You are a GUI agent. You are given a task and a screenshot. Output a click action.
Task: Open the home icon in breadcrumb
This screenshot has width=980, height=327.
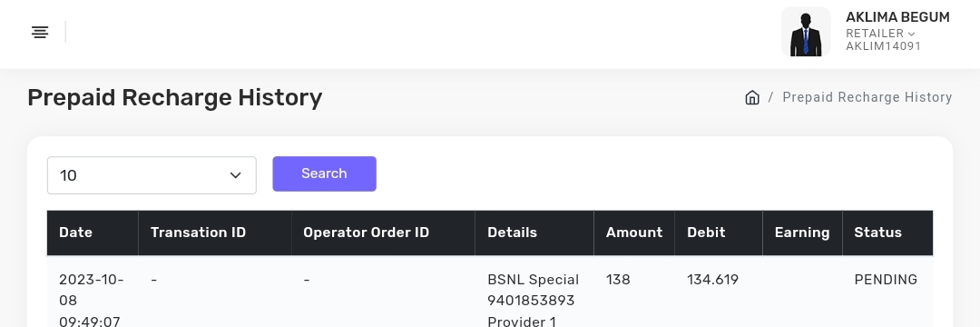tap(752, 97)
